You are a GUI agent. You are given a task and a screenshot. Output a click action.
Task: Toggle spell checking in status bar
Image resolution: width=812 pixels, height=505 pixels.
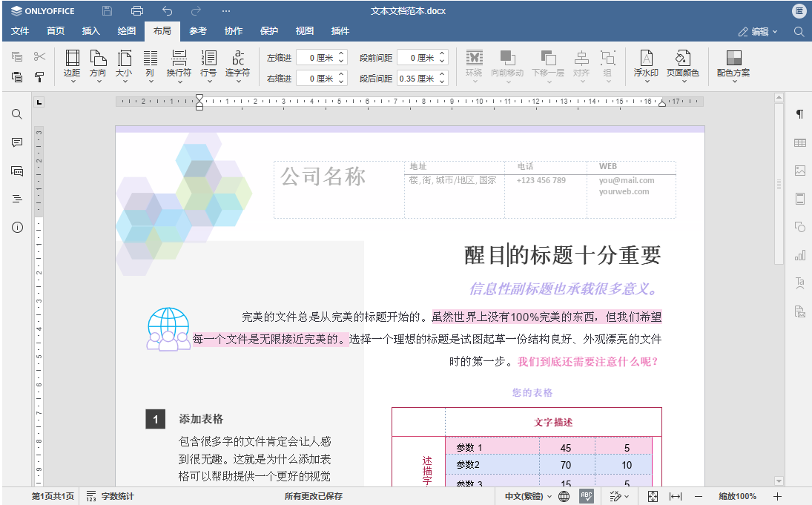587,496
